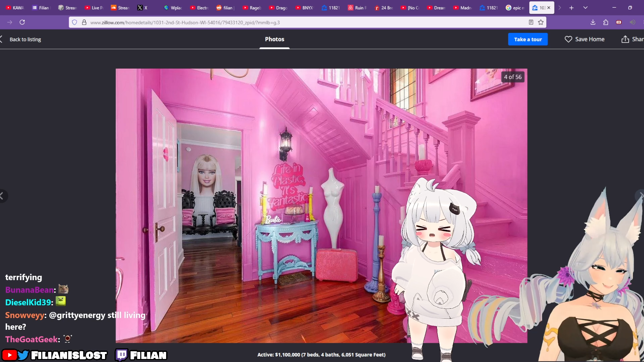Viewport: 644px width, 362px height.
Task: Open the 24 Bre tab
Action: 384,8
